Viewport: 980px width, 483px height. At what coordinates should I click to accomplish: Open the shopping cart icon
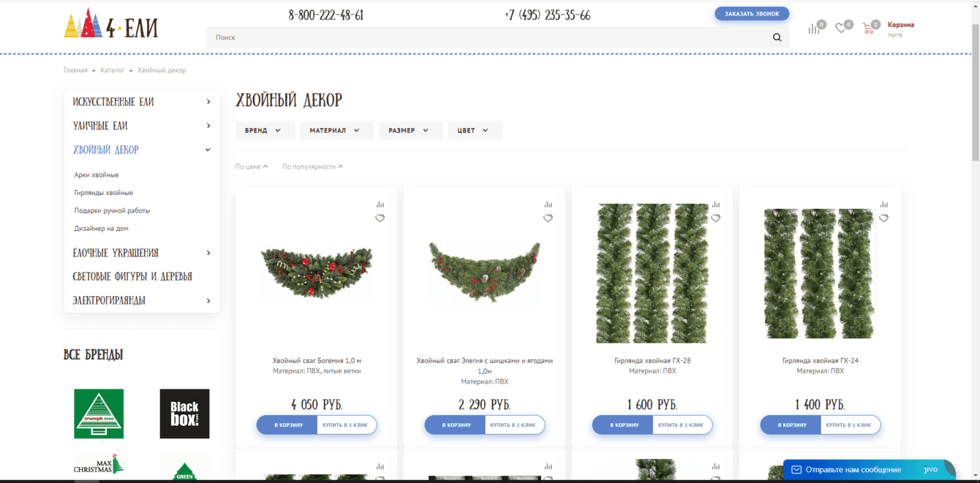(868, 28)
